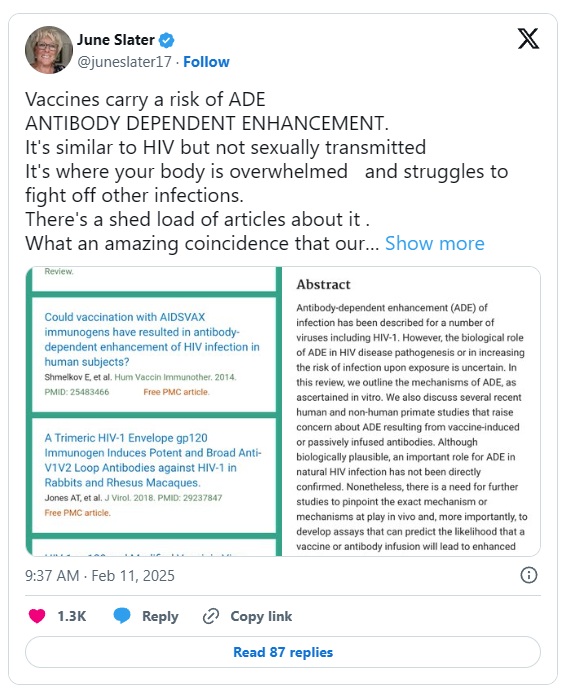Follow @juneslater17
The height and width of the screenshot is (696, 565).
point(206,62)
